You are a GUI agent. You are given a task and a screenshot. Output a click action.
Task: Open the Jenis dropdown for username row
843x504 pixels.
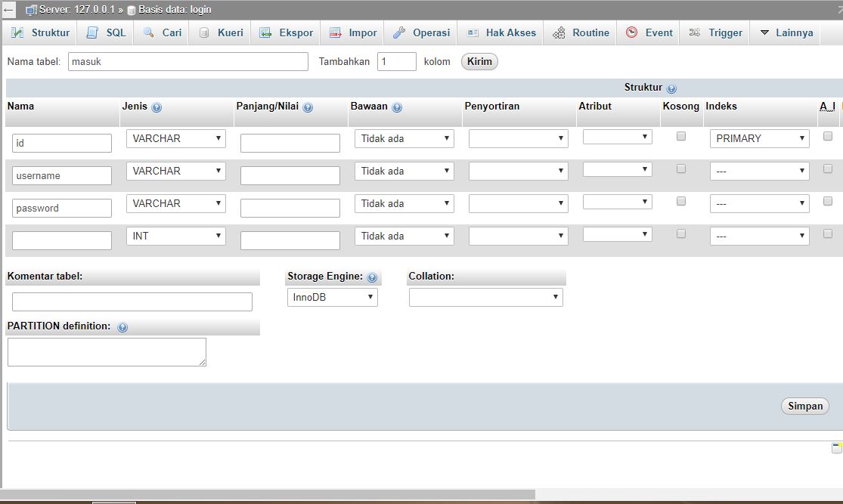pos(175,171)
